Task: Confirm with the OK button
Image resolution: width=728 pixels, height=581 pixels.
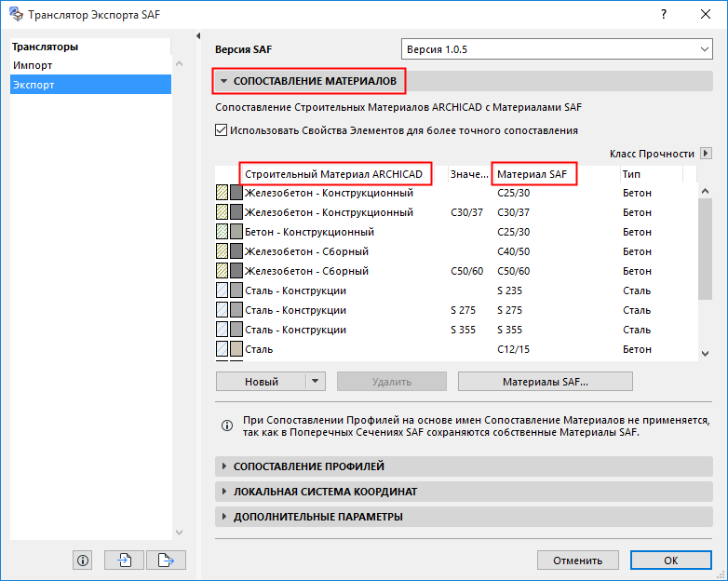Action: [x=670, y=561]
